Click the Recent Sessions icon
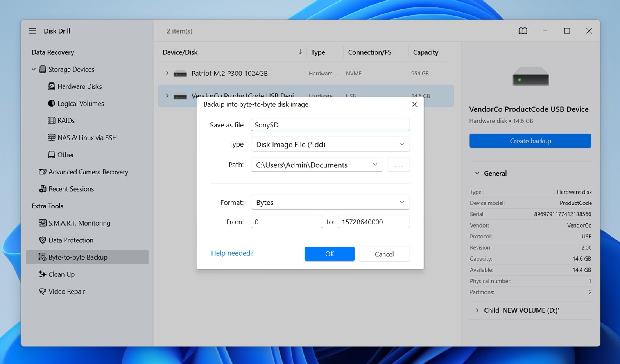620x364 pixels. 43,189
